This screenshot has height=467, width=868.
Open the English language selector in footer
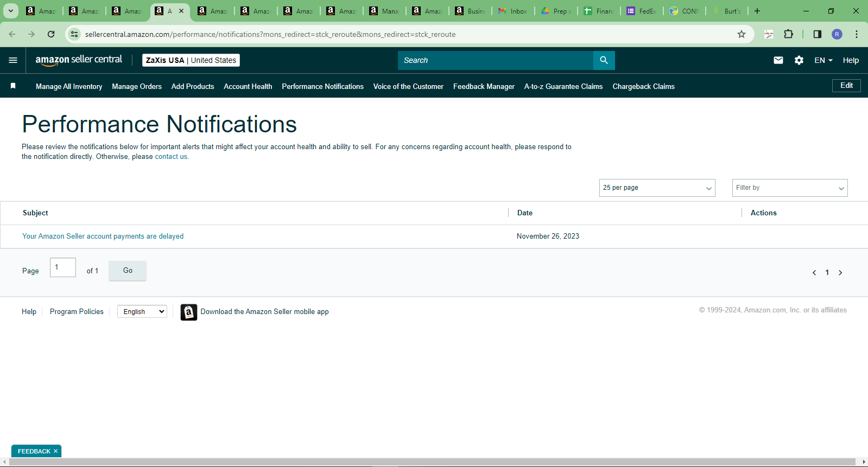142,311
